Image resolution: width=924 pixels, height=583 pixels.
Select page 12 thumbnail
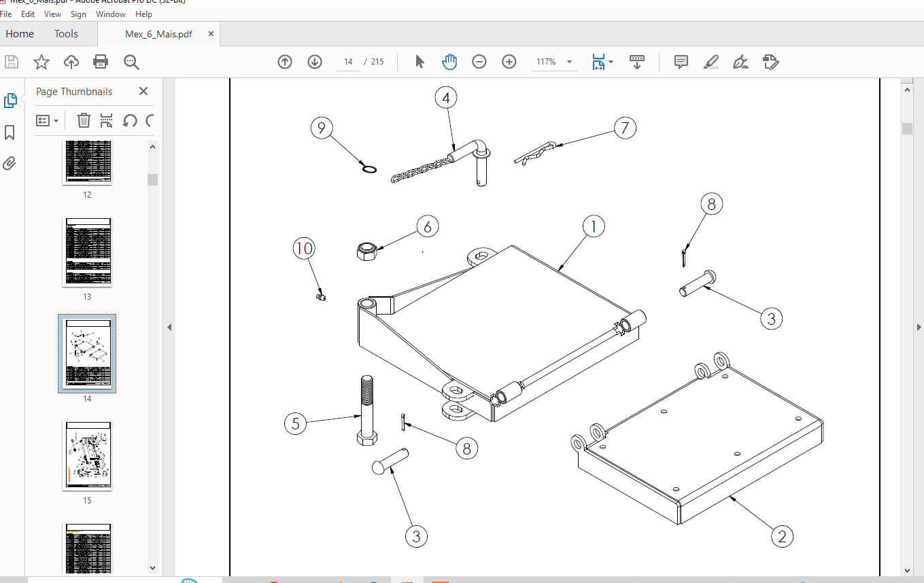87,162
